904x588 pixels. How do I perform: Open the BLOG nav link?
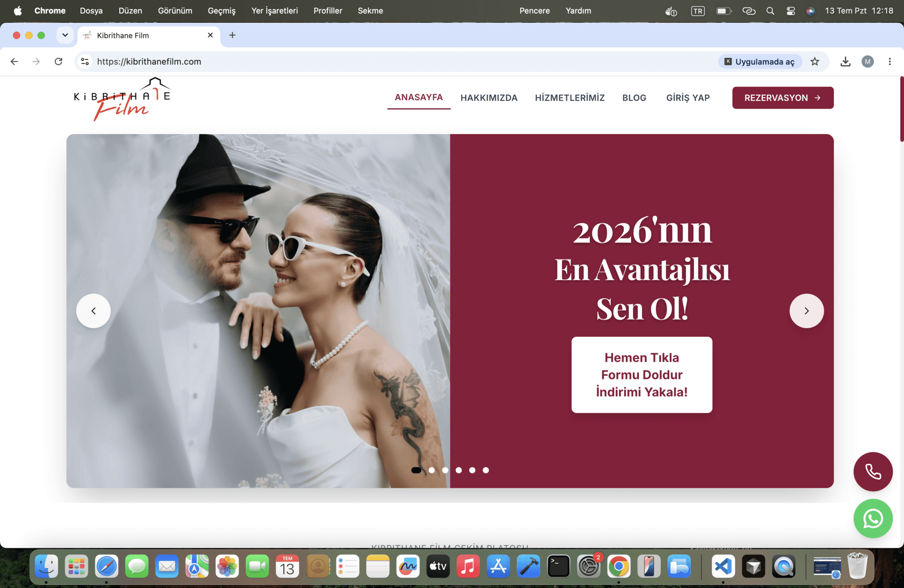click(x=634, y=98)
